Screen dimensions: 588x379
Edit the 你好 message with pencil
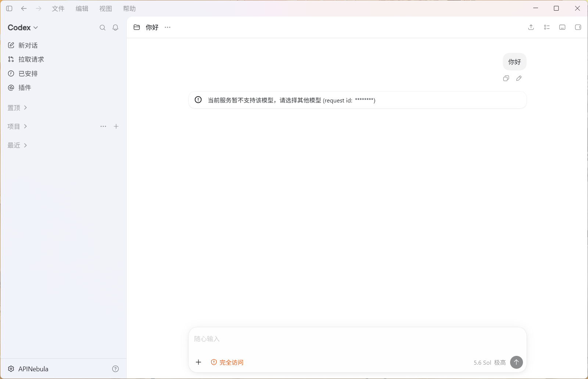click(x=519, y=78)
